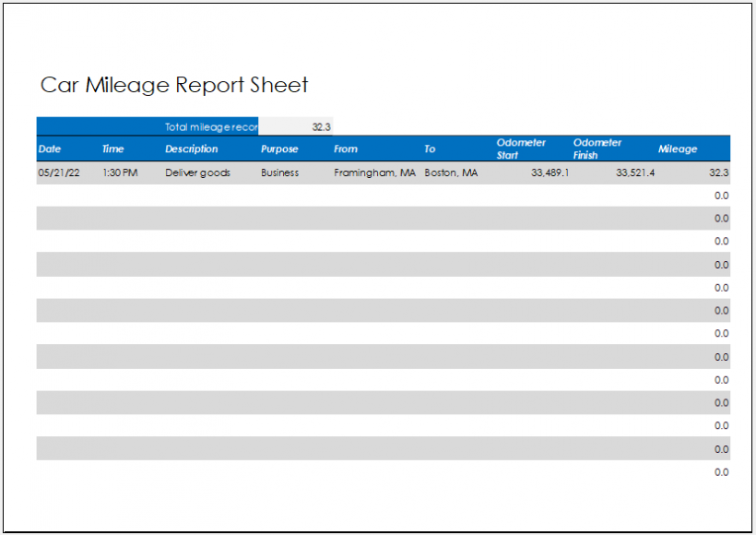The width and height of the screenshot is (756, 535).
Task: Click the From column header
Action: tap(345, 149)
